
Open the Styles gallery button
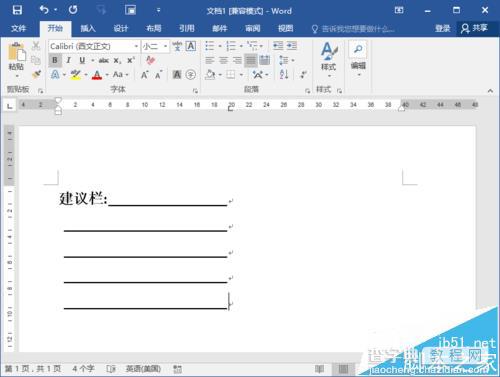(329, 59)
